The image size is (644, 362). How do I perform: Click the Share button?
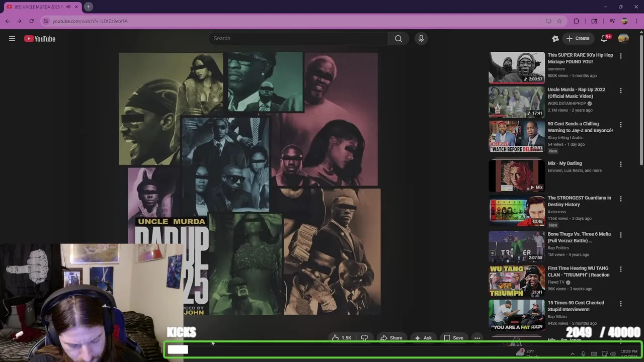pyautogui.click(x=391, y=338)
